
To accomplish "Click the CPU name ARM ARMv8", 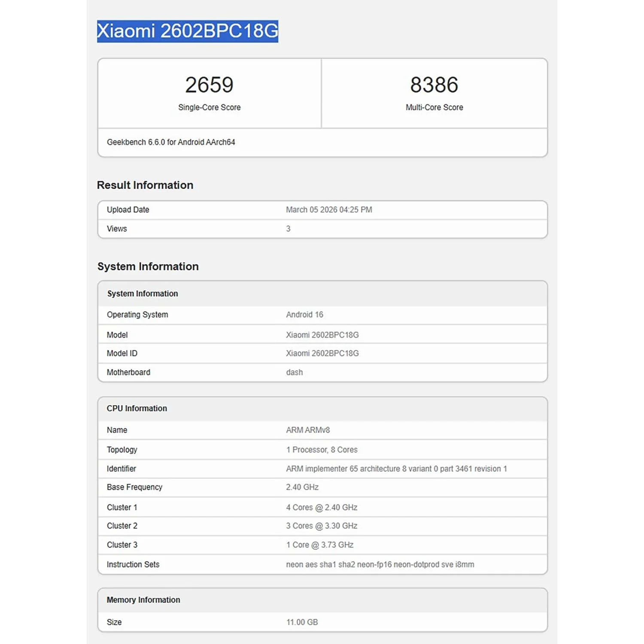I will tap(308, 430).
